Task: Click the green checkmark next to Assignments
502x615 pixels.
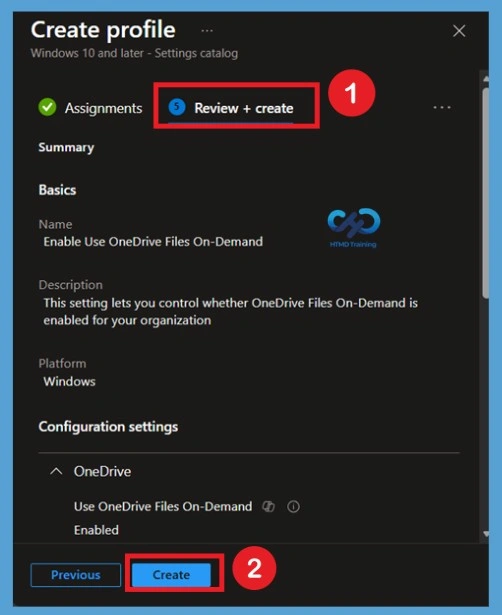Action: (x=47, y=107)
